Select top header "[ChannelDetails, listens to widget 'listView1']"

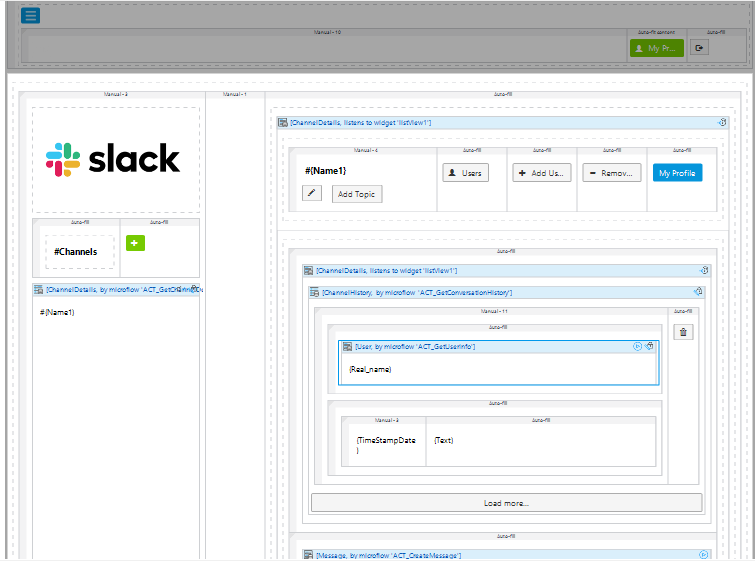pos(361,123)
